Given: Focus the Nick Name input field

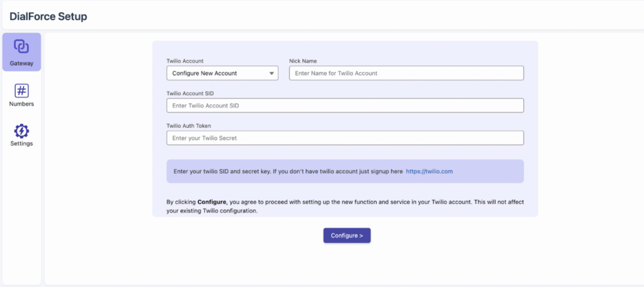Looking at the screenshot, I should 406,74.
